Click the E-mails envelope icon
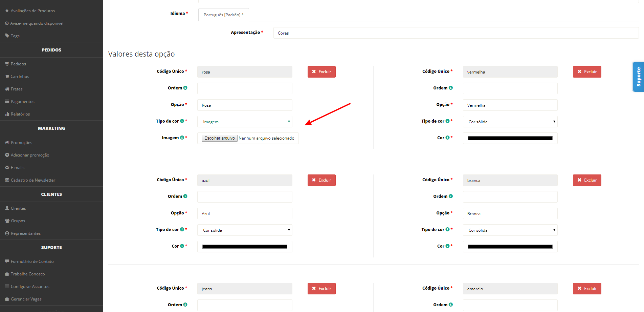Image resolution: width=644 pixels, height=312 pixels. click(7, 167)
